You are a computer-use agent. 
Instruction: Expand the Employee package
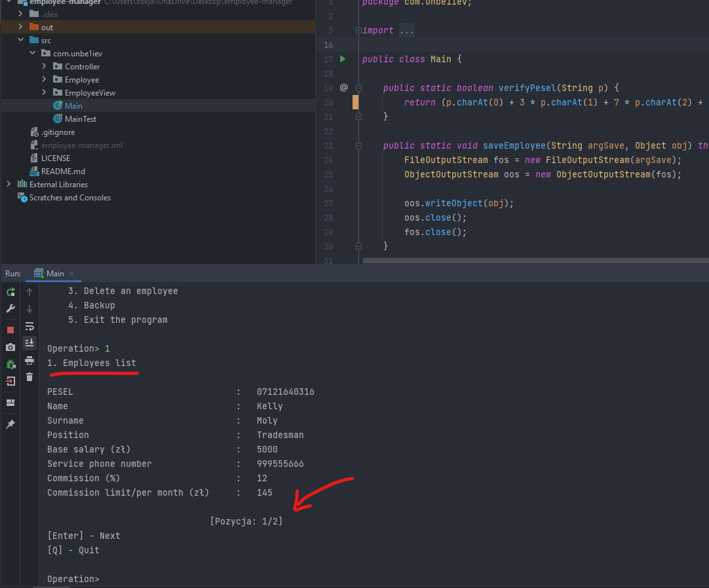tap(44, 79)
